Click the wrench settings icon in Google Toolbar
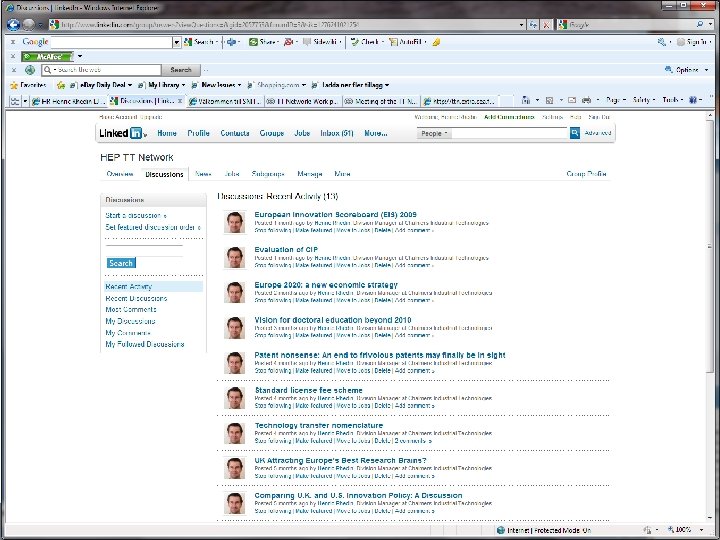Screen dimensions: 720x540 pos(662,42)
